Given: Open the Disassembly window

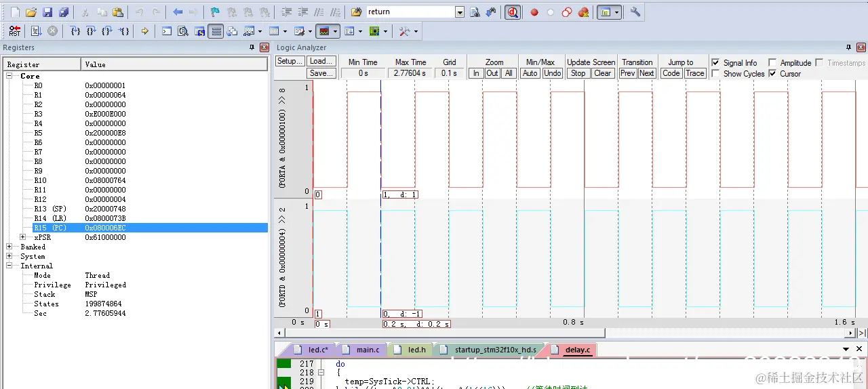Looking at the screenshot, I should click(183, 31).
